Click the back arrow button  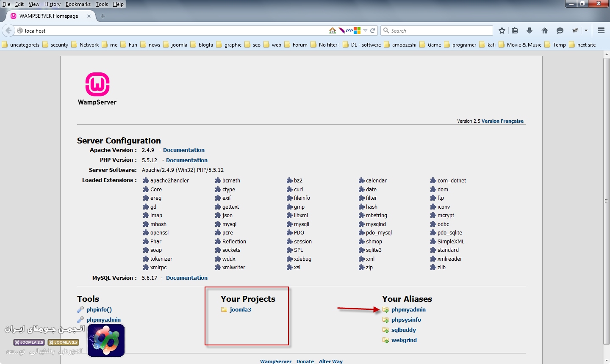(x=8, y=30)
